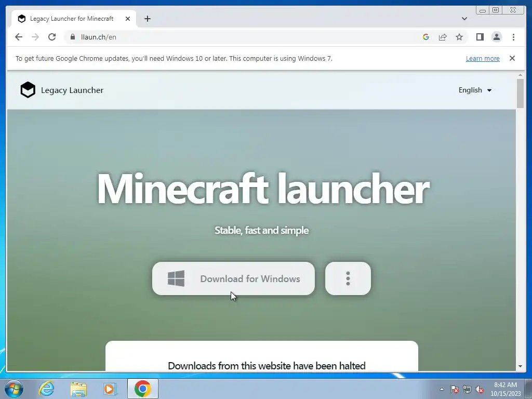This screenshot has width=532, height=399.
Task: Share this page using share icon
Action: pos(443,37)
